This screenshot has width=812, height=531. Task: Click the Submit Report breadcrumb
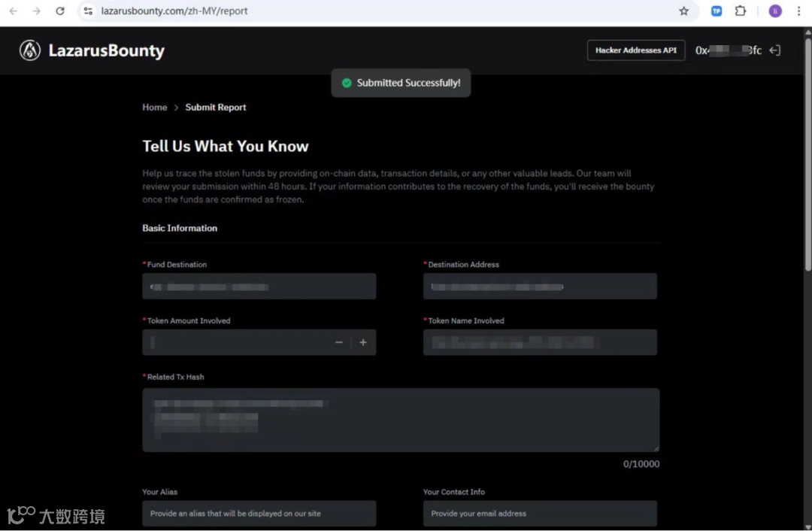[216, 108]
